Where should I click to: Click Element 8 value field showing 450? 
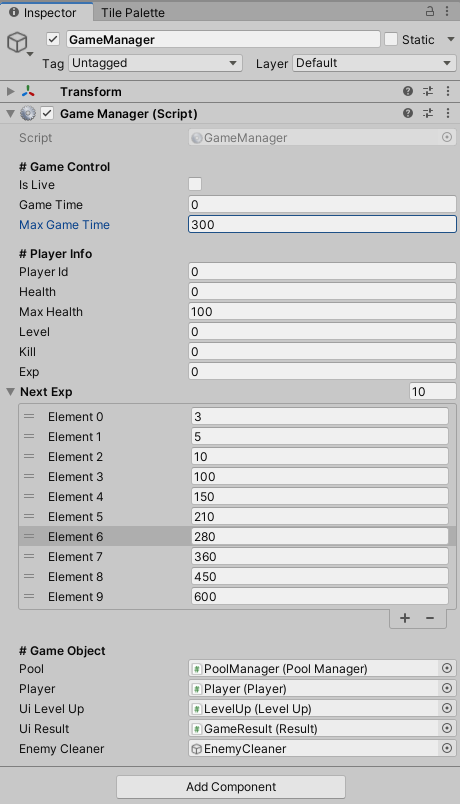point(319,576)
